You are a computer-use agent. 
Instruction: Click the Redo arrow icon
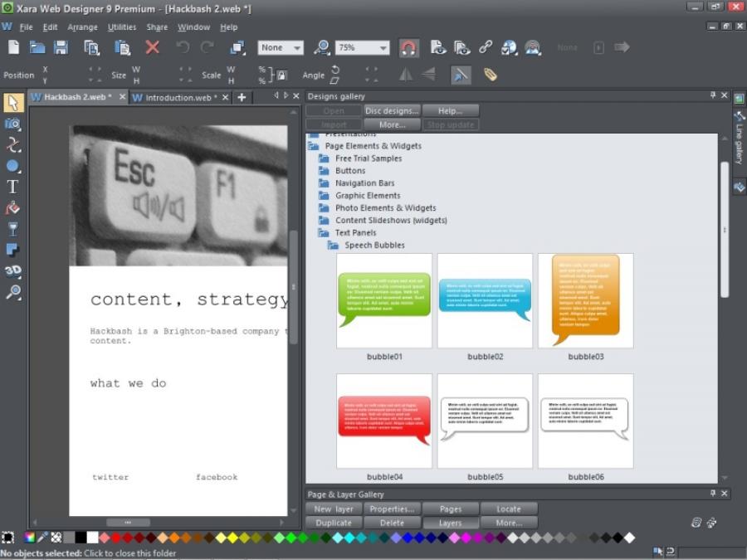207,47
